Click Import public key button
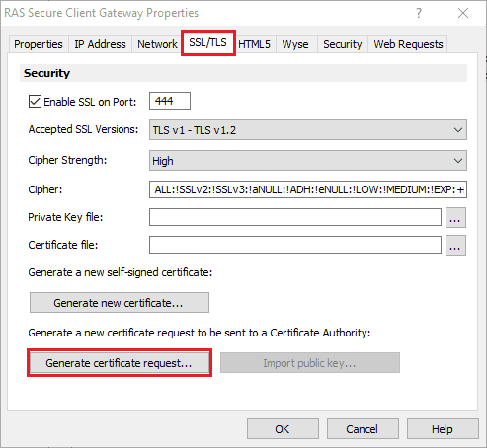Image resolution: width=487 pixels, height=448 pixels. [310, 363]
